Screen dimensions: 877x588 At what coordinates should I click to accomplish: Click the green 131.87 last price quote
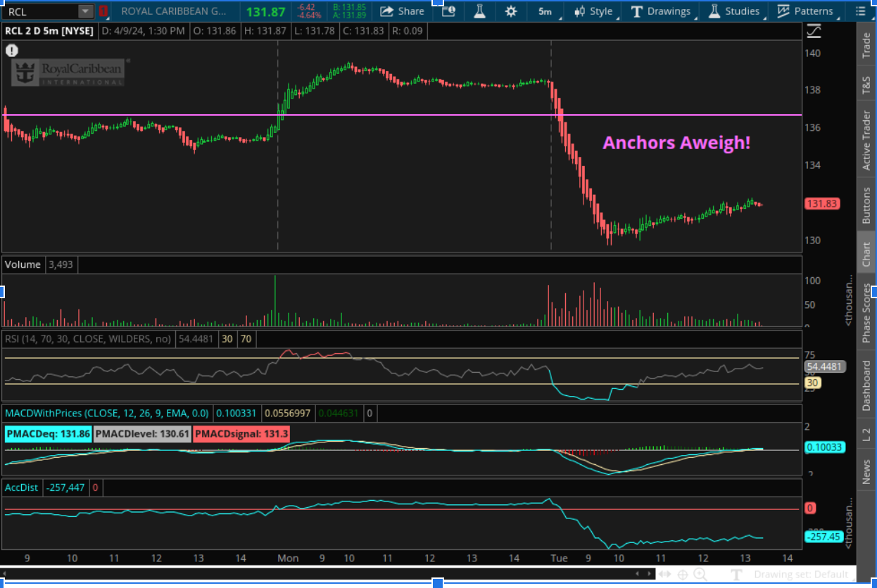[265, 11]
